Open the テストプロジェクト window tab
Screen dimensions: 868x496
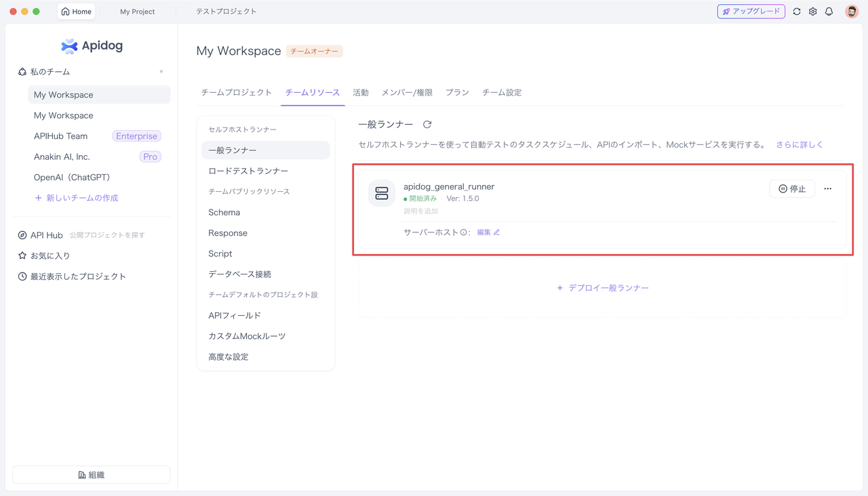226,12
